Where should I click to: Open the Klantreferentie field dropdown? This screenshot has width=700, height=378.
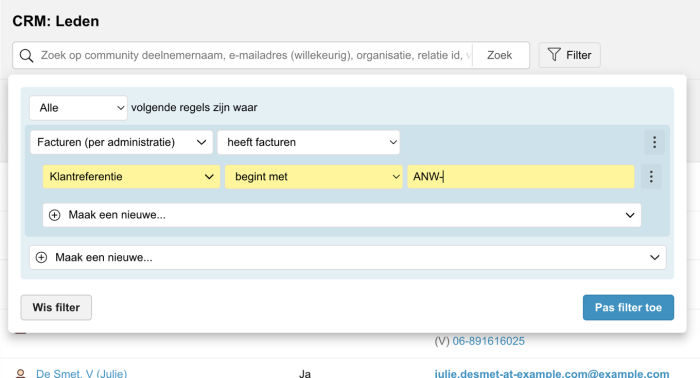tap(131, 177)
